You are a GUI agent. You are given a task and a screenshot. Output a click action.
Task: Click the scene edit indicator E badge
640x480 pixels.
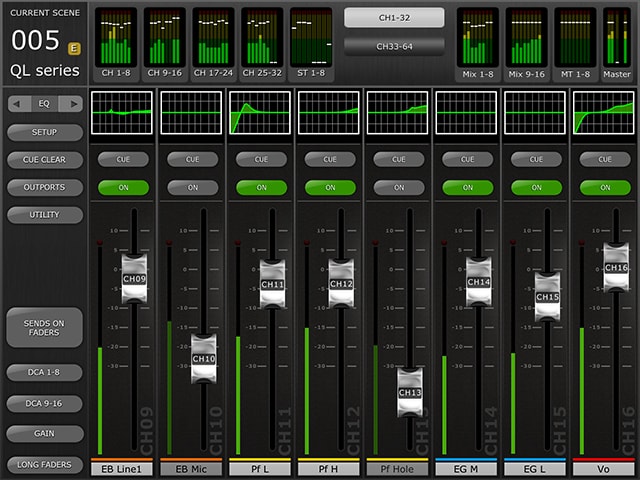74,47
